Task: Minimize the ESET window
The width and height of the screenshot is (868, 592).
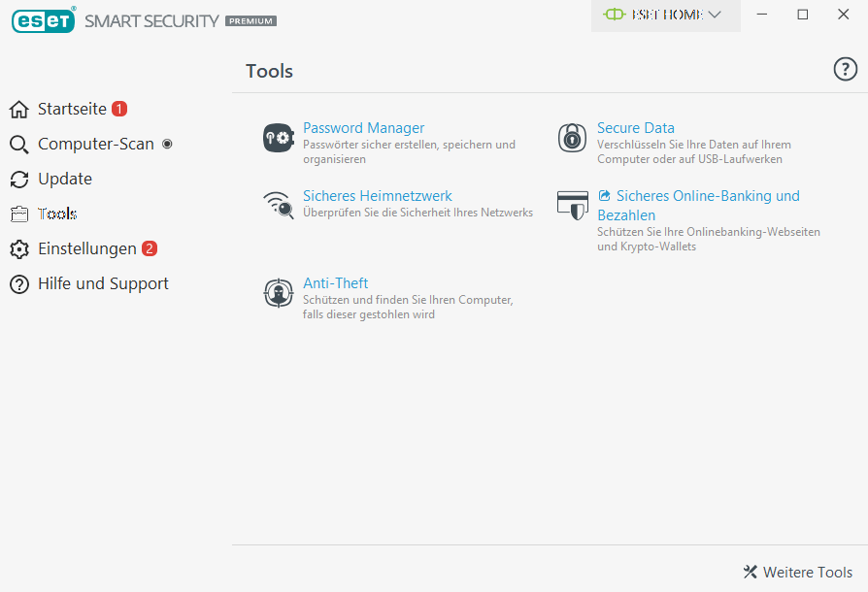Action: point(762,15)
